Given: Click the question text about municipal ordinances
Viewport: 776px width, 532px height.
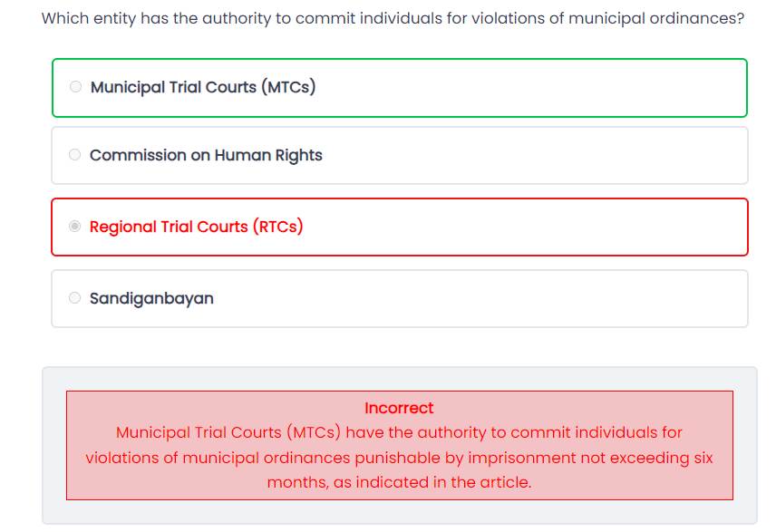Looking at the screenshot, I should (x=393, y=18).
